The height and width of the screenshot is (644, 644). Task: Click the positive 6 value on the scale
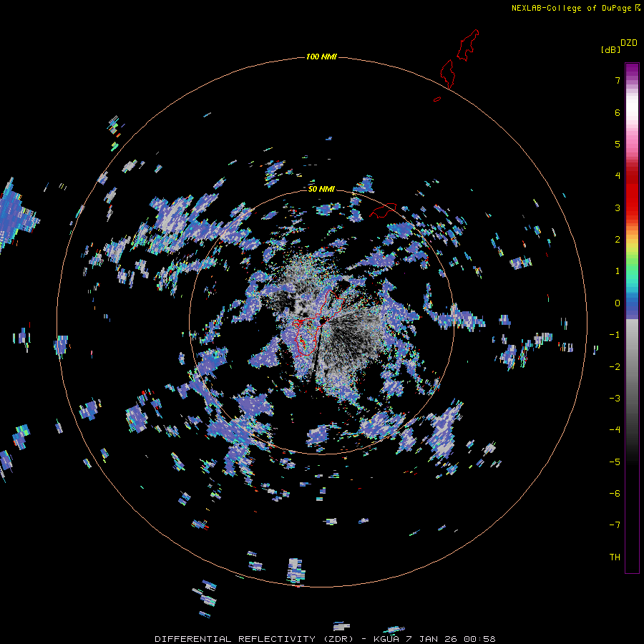(618, 112)
